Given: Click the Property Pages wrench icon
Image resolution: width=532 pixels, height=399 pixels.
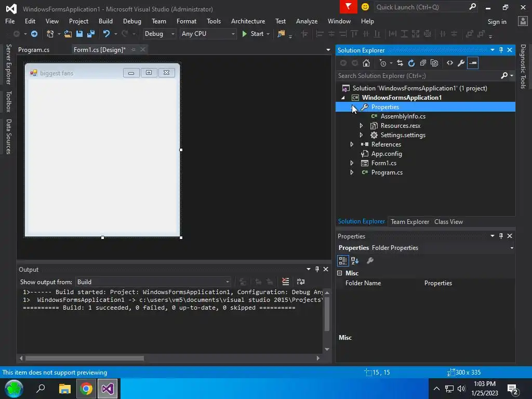Looking at the screenshot, I should [370, 261].
